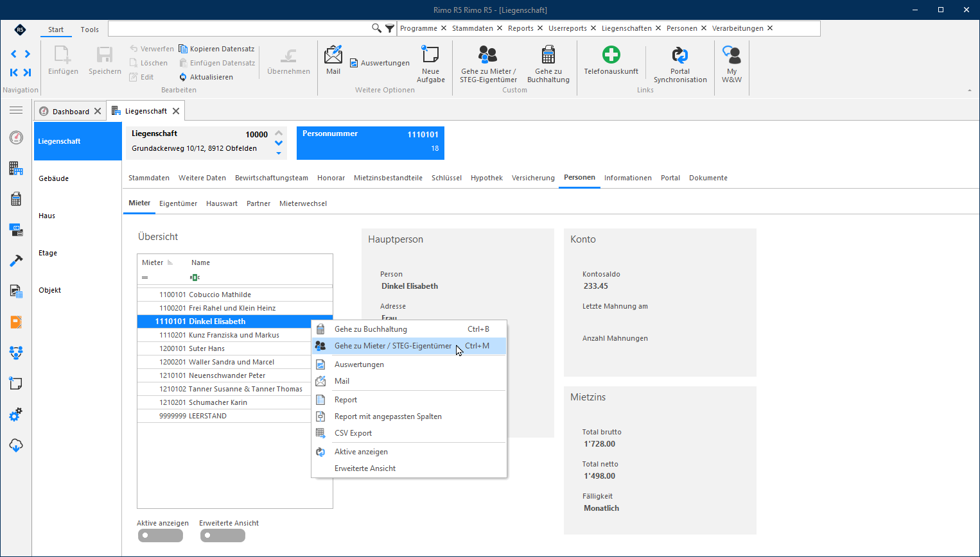Click Gehe zu Mieter / STEG-Eigentümer ribbon icon
Viewport: 980px width, 557px height.
(x=488, y=55)
